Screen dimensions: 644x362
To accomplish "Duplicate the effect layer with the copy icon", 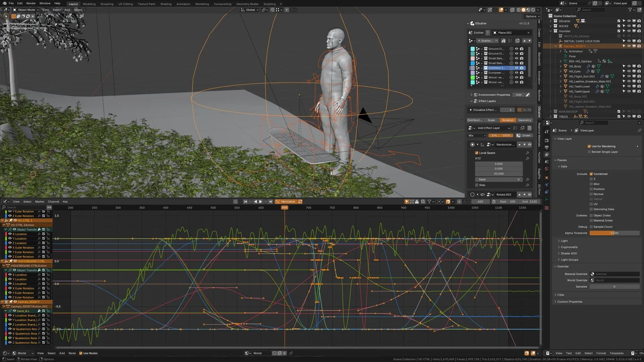I will 522,128.
